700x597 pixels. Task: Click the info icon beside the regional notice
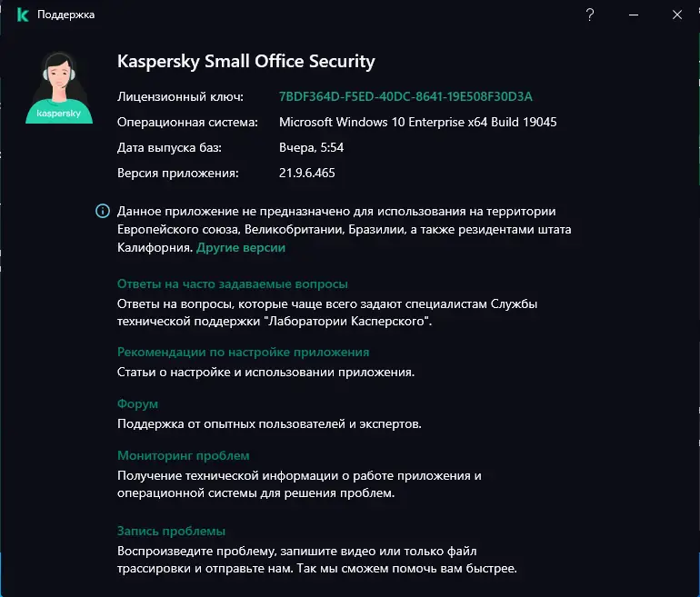pos(103,211)
